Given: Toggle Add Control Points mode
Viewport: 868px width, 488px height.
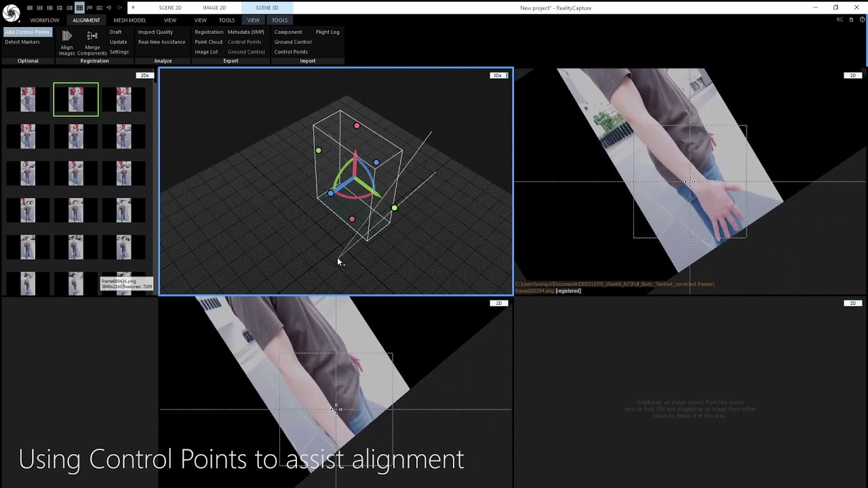Looking at the screenshot, I should click(x=27, y=32).
